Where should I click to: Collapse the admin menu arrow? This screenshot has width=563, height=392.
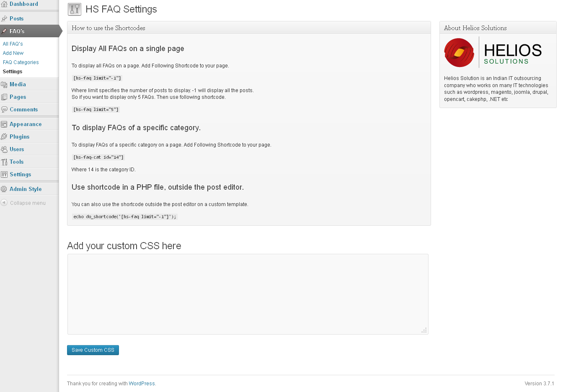pos(4,203)
